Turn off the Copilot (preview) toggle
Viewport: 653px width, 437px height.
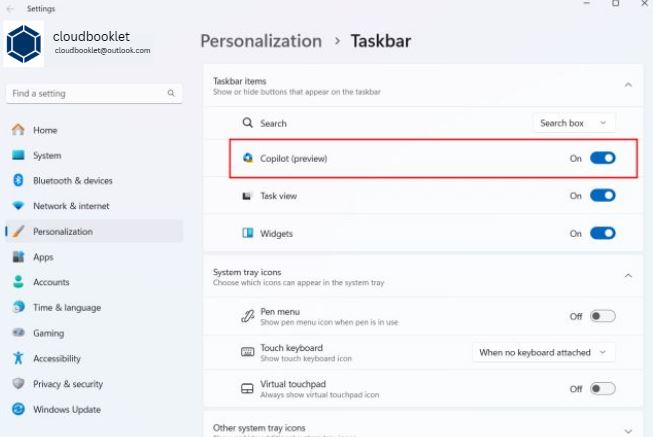coord(602,158)
